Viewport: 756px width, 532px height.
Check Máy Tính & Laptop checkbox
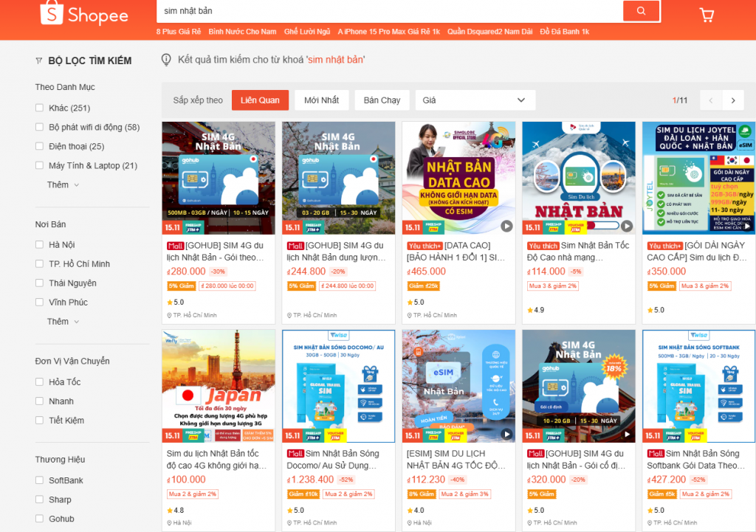click(x=40, y=165)
